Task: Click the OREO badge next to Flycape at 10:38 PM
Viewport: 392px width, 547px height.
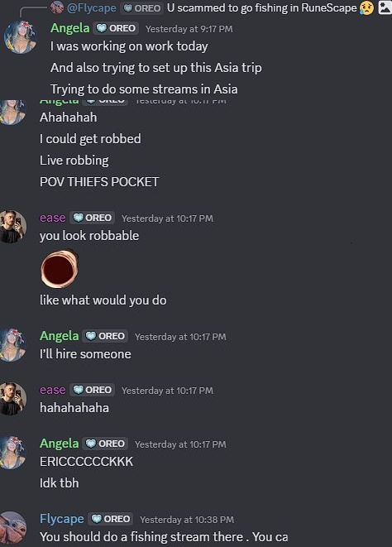Action: 111,519
